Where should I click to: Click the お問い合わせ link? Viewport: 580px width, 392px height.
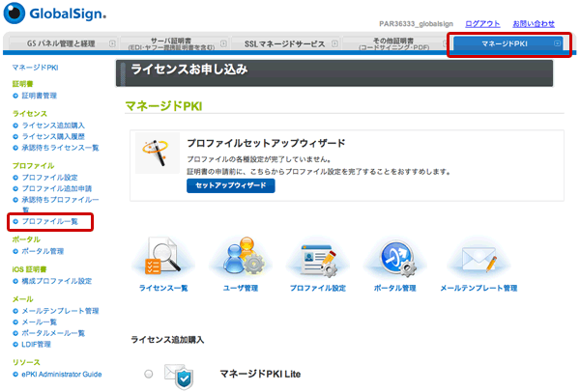tap(534, 23)
